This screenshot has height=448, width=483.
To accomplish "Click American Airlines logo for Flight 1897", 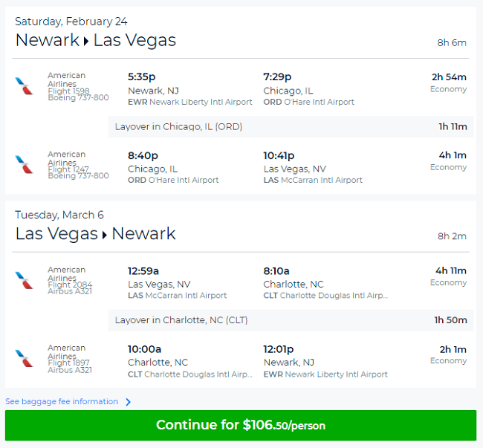I will (x=24, y=358).
